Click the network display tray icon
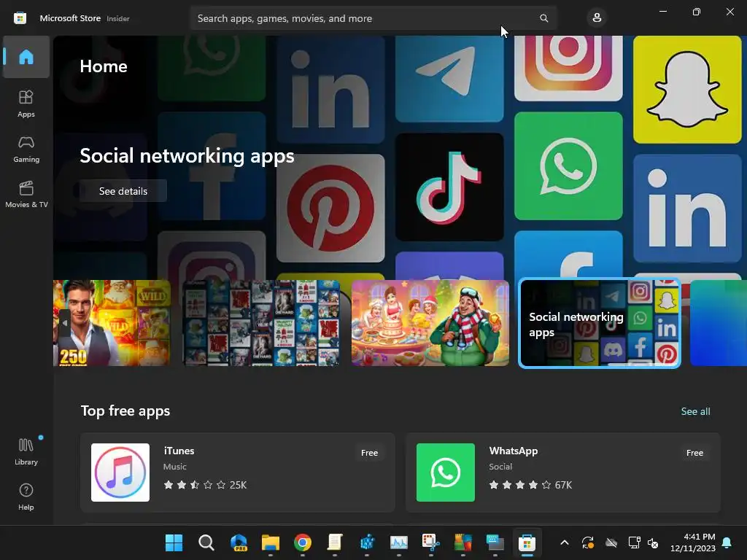Image resolution: width=747 pixels, height=560 pixels. [634, 542]
